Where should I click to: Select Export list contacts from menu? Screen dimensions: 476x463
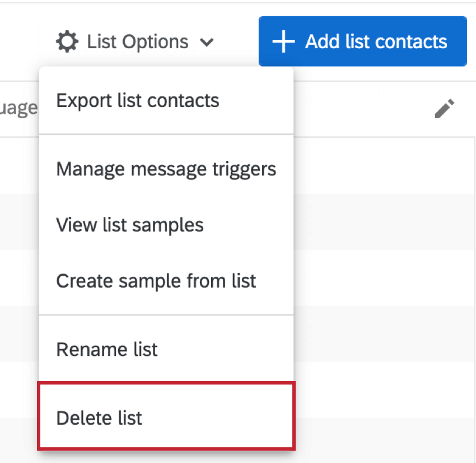pyautogui.click(x=166, y=100)
